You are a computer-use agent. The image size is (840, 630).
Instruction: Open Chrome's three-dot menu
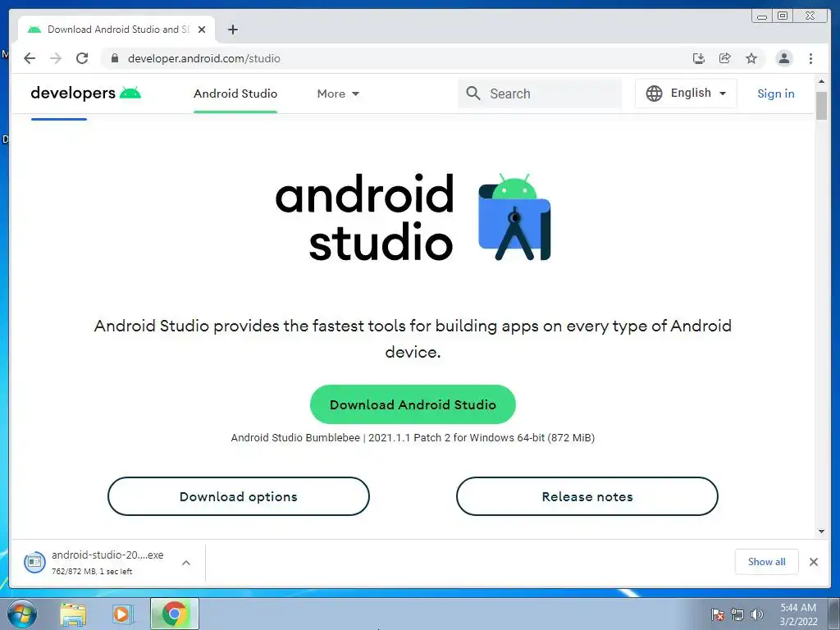(810, 58)
